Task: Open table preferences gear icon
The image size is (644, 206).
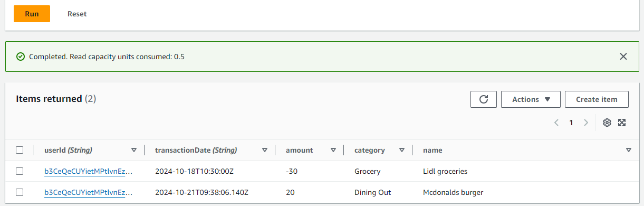Action: tap(607, 123)
